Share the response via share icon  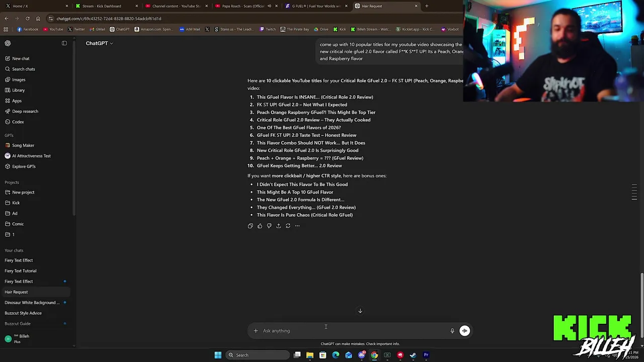(x=278, y=226)
